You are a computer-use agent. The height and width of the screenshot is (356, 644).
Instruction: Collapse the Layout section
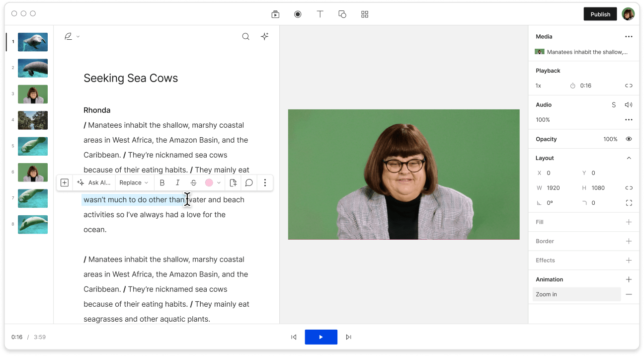(629, 158)
